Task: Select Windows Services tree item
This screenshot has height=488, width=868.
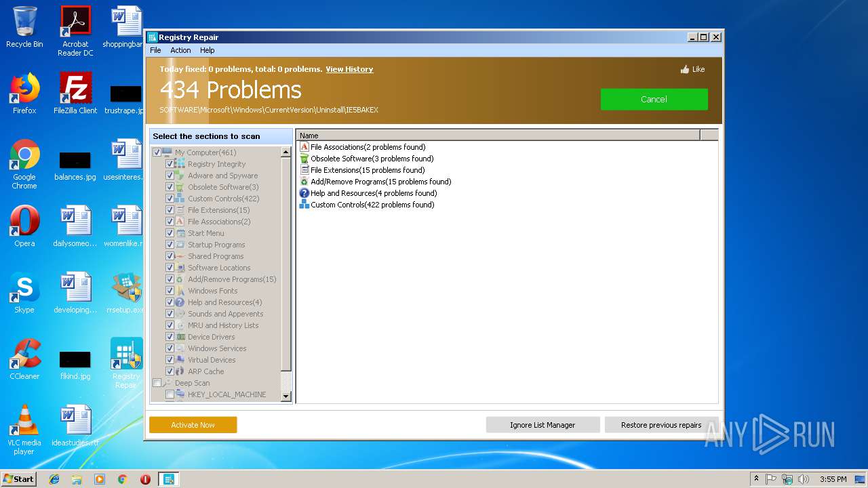Action: coord(217,348)
